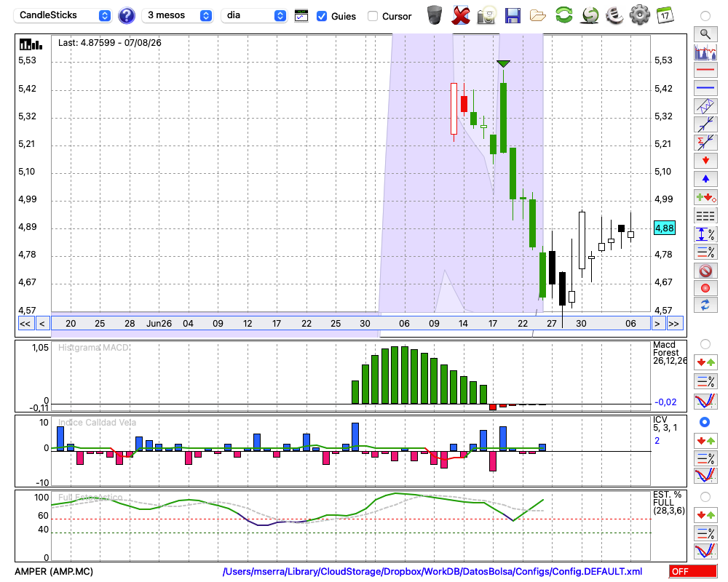Select the blue horizontal line drawing tool
728x582 pixels.
coord(705,88)
